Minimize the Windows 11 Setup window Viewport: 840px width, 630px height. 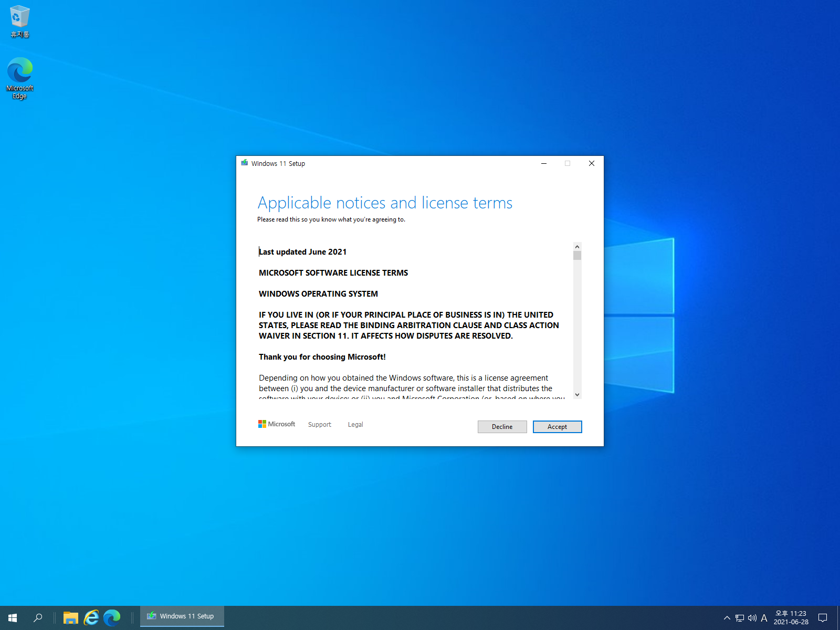click(544, 163)
